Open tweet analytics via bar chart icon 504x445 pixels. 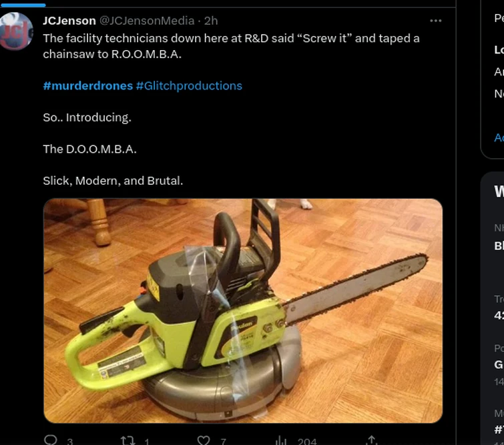[x=280, y=440]
